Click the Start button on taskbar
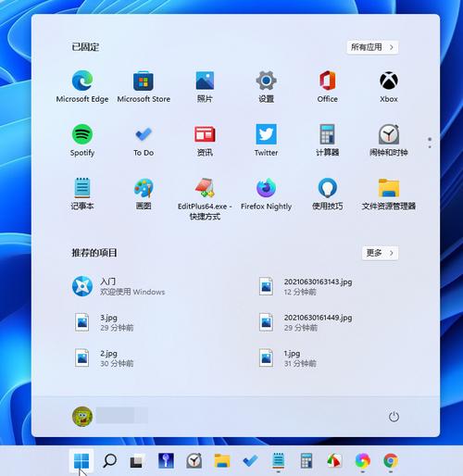This screenshot has height=476, width=463. pyautogui.click(x=81, y=461)
